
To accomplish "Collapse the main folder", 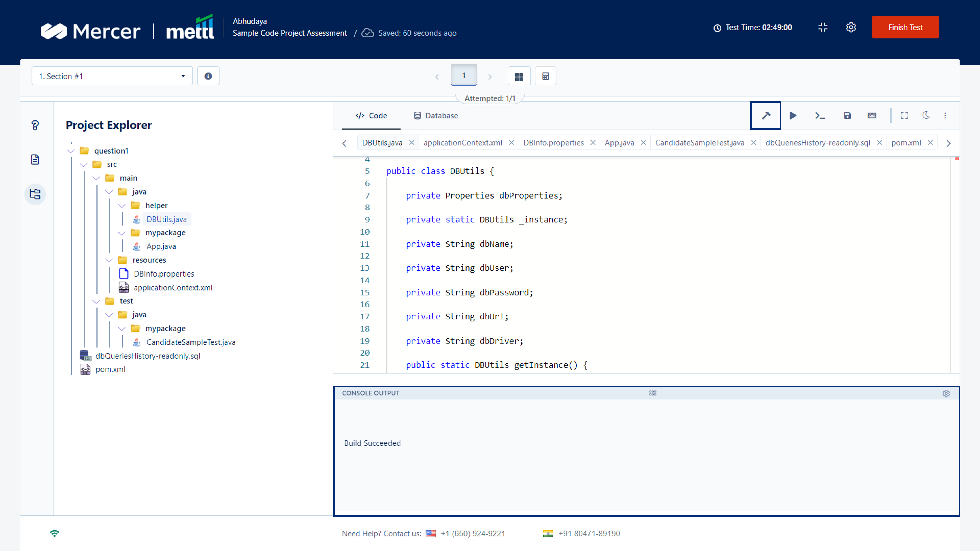I will point(96,178).
